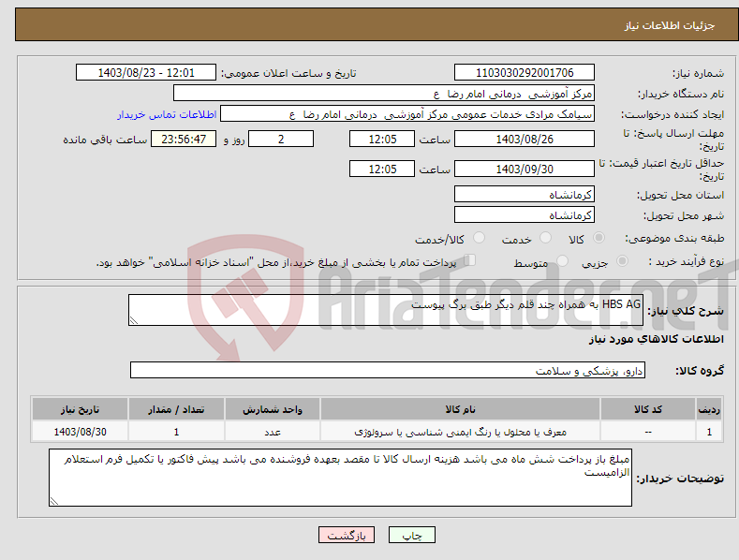Click the بازگشت back button
The height and width of the screenshot is (560, 739).
click(x=347, y=535)
